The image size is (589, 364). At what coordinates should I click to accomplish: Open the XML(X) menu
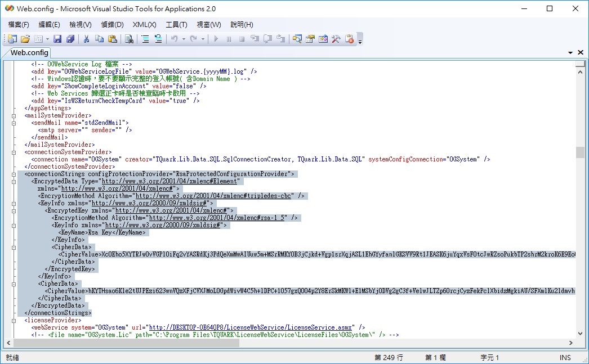pyautogui.click(x=144, y=24)
